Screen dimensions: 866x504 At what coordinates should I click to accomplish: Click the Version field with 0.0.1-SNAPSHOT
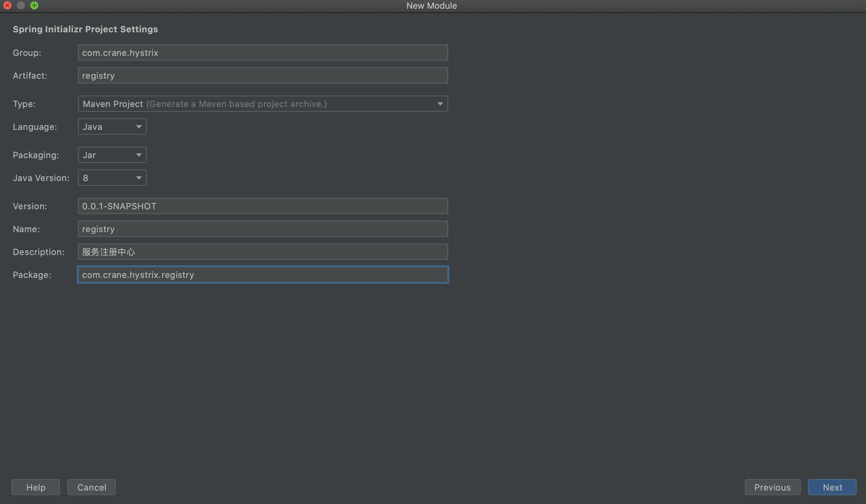262,206
